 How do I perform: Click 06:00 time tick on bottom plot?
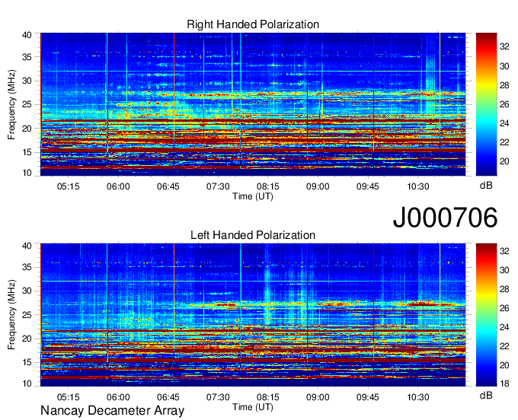(118, 397)
